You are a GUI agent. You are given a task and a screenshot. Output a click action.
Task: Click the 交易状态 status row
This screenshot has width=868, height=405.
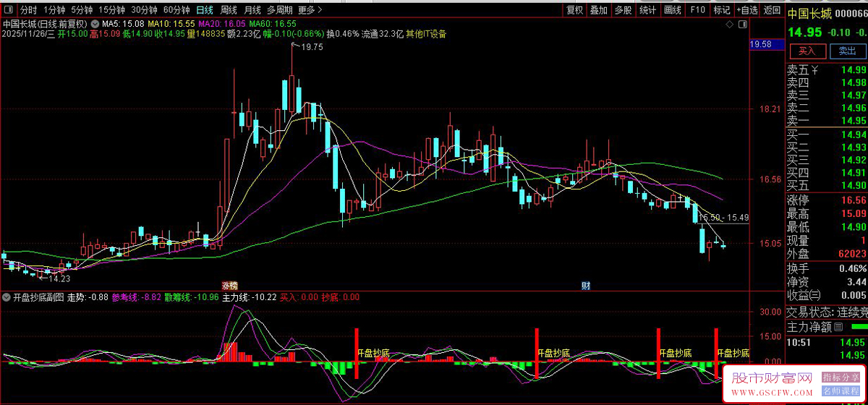(827, 312)
